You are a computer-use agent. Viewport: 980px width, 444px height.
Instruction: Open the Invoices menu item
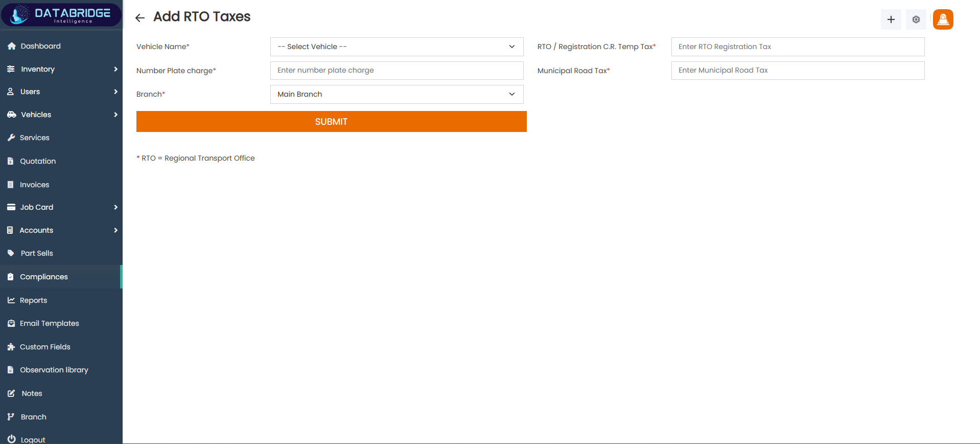pos(61,185)
